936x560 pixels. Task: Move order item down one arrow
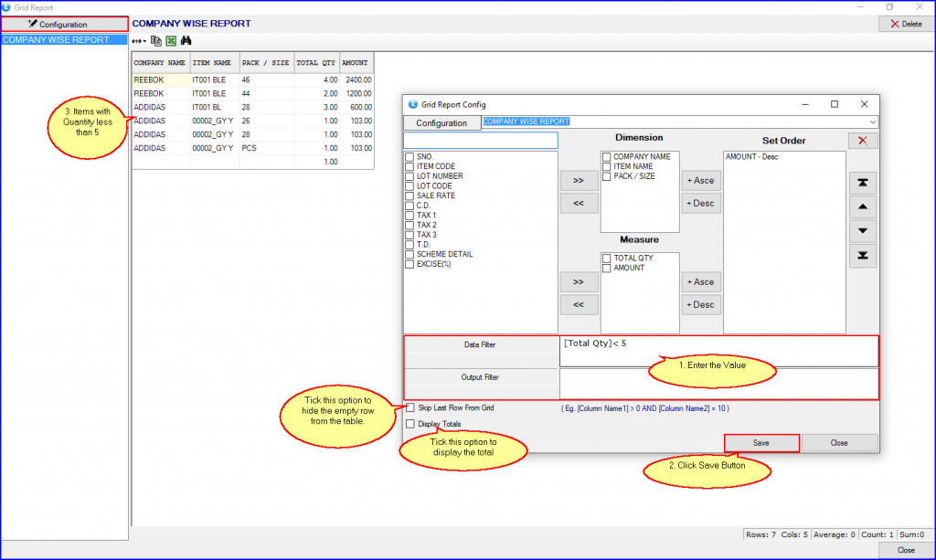[863, 231]
